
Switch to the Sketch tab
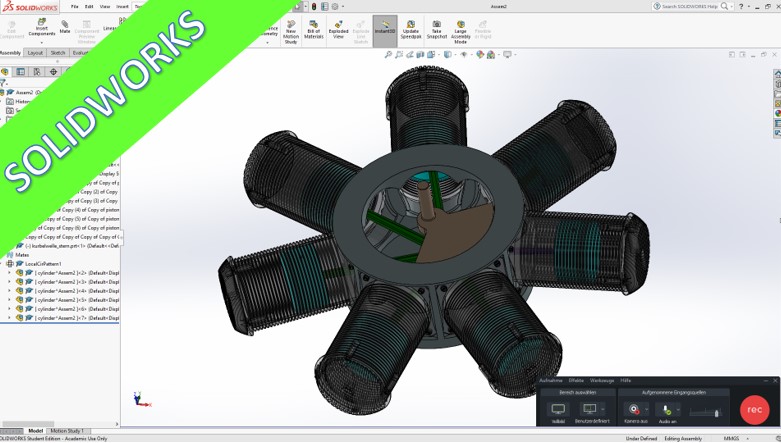point(58,53)
